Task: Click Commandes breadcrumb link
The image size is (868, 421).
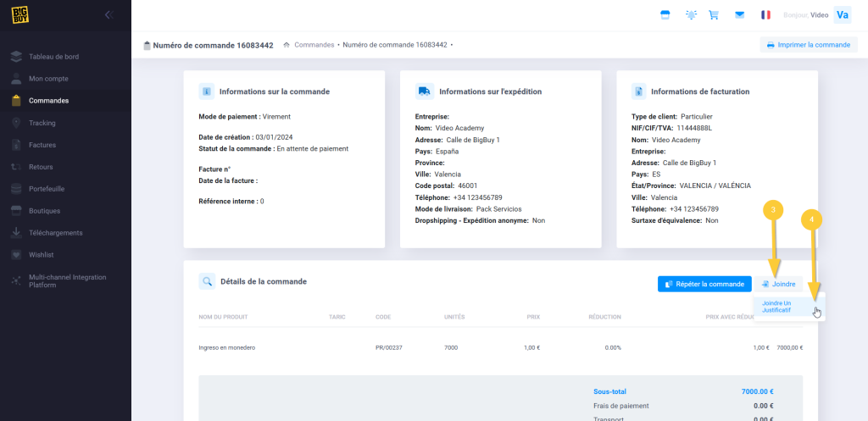Action: tap(314, 45)
